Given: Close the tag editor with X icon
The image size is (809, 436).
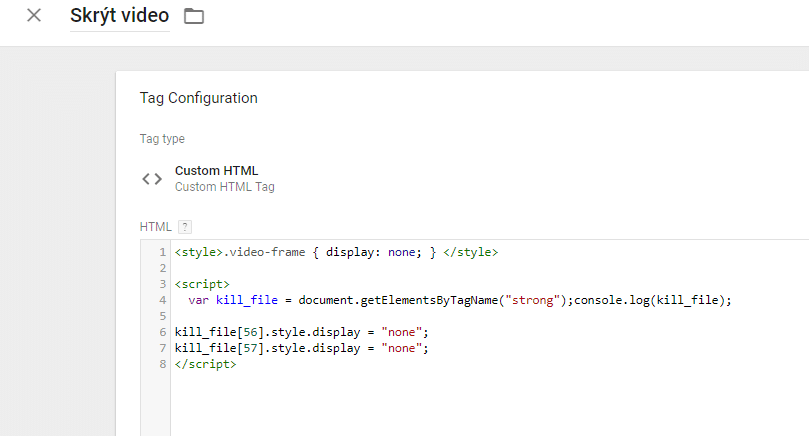Looking at the screenshot, I should 34,15.
